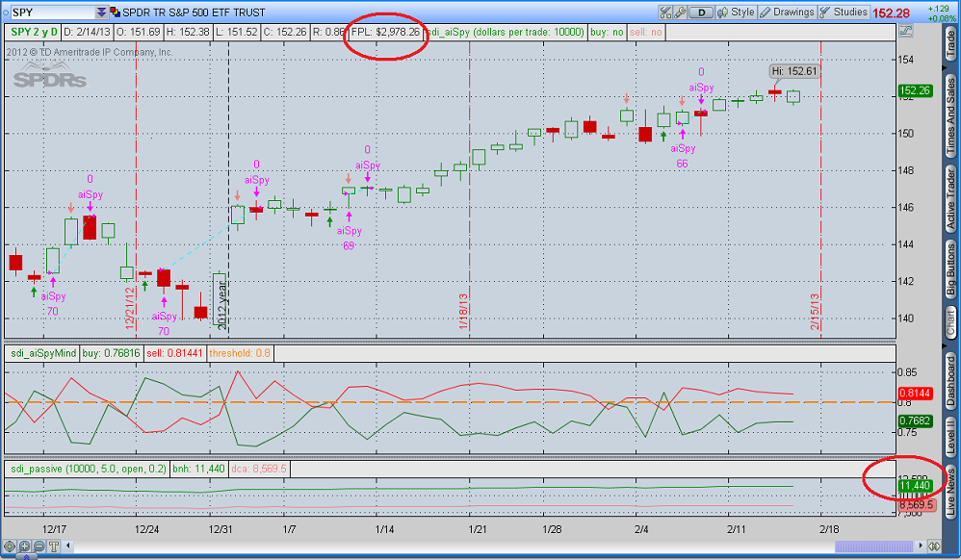
Task: Open chart settings wrench icon
Action: [680, 13]
